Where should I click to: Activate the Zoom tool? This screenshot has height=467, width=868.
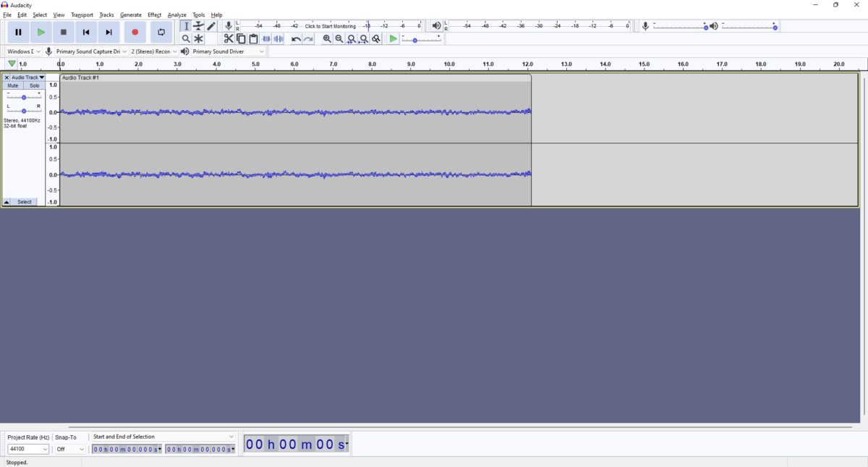(x=187, y=38)
